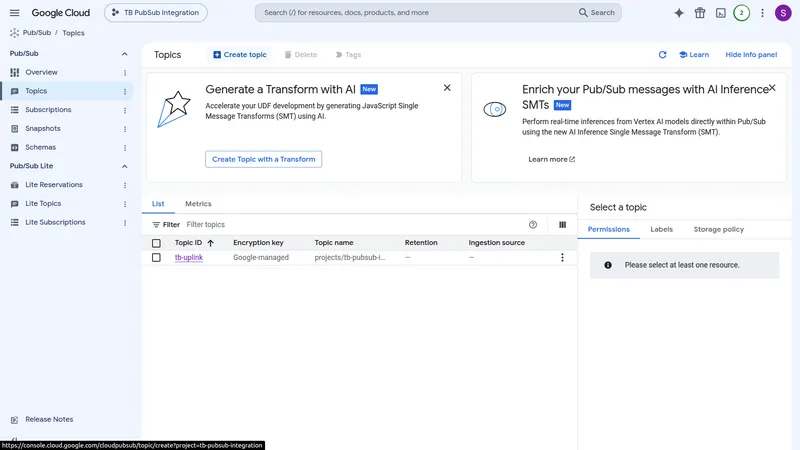The width and height of the screenshot is (800, 450).
Task: Pin options for Overview sidebar item
Action: click(125, 73)
